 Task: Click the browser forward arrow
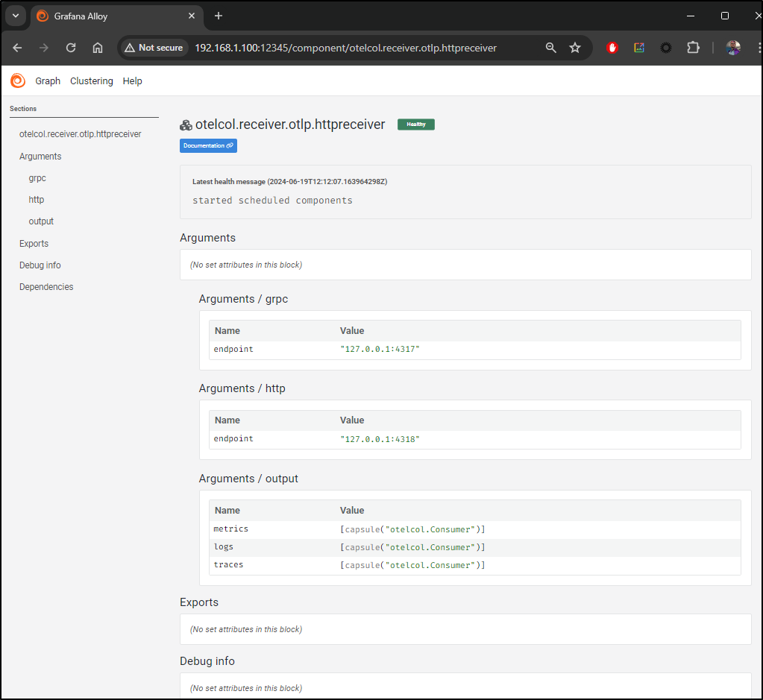[x=44, y=48]
